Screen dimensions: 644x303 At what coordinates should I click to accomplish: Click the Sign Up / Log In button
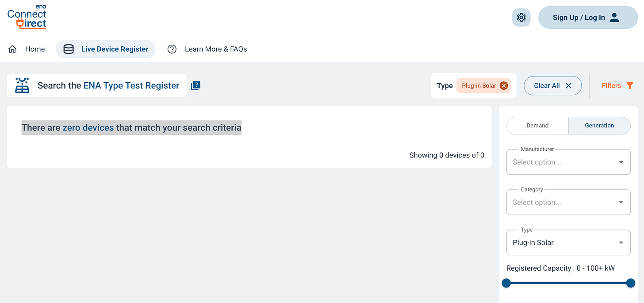(588, 18)
